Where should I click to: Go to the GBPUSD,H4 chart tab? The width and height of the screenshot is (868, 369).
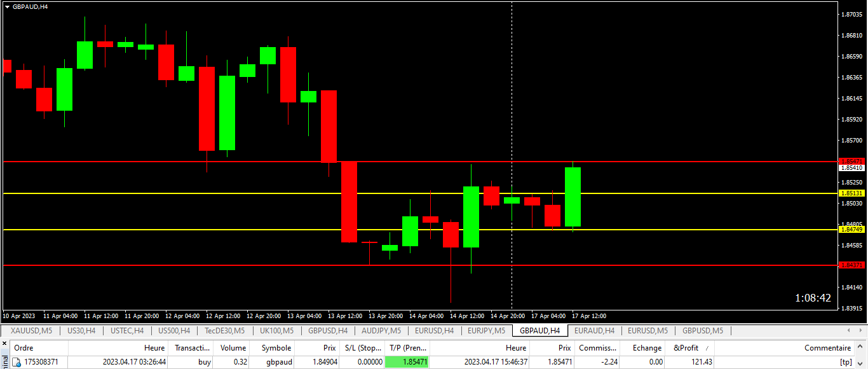[328, 331]
